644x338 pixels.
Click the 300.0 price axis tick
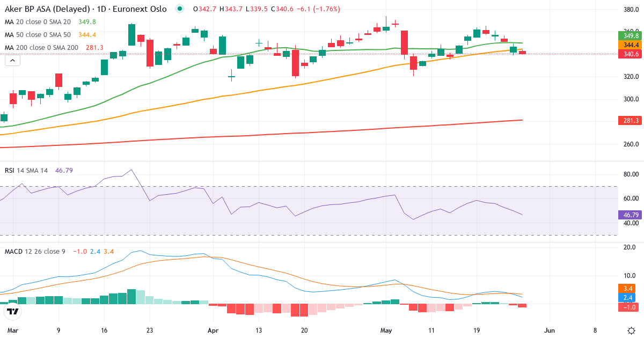632,99
